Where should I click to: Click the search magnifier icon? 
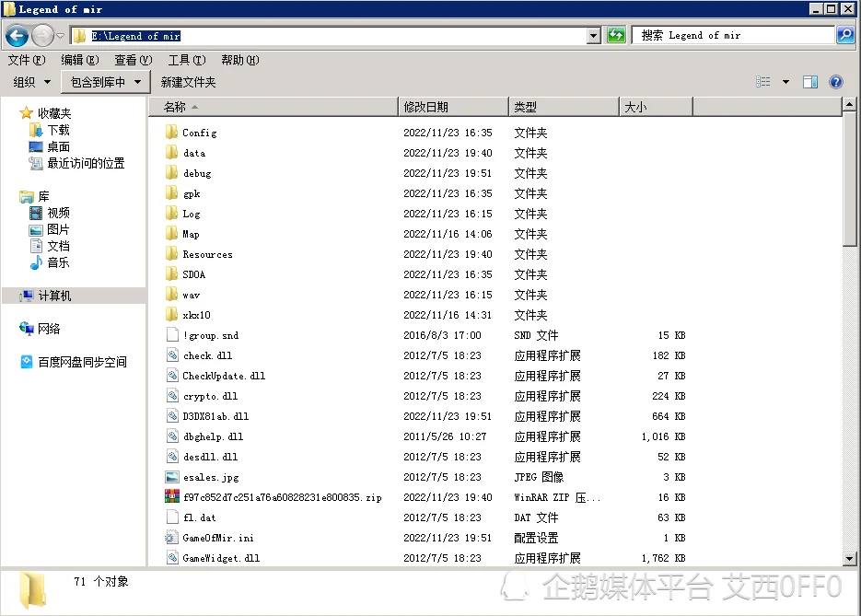tap(844, 36)
